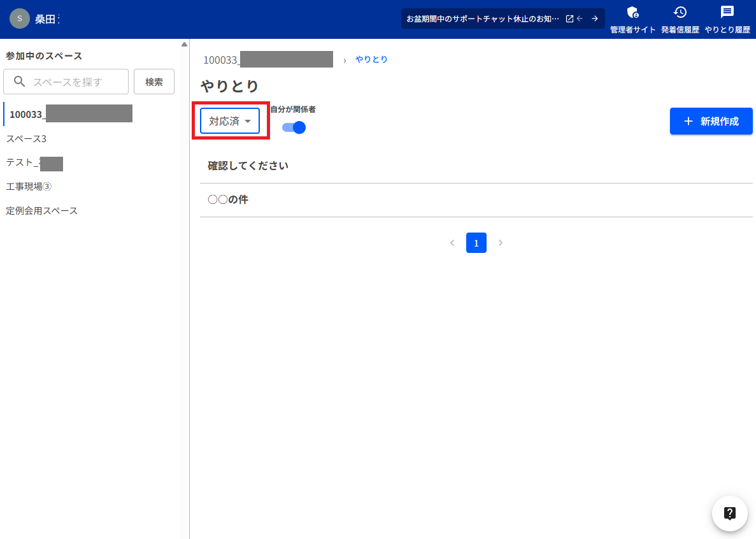Click the previous page chevron
Viewport: 756px width, 539px height.
point(452,243)
